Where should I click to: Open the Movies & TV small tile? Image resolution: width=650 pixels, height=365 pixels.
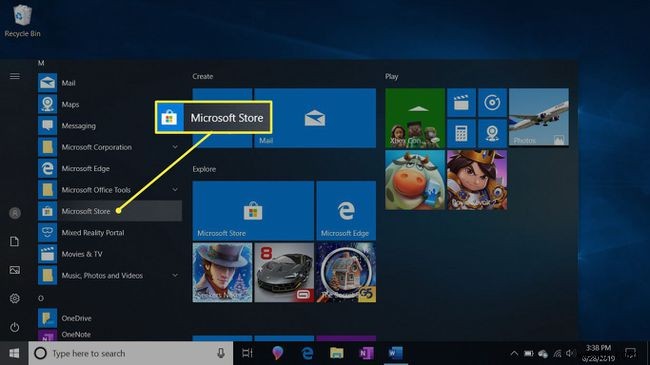(x=461, y=102)
